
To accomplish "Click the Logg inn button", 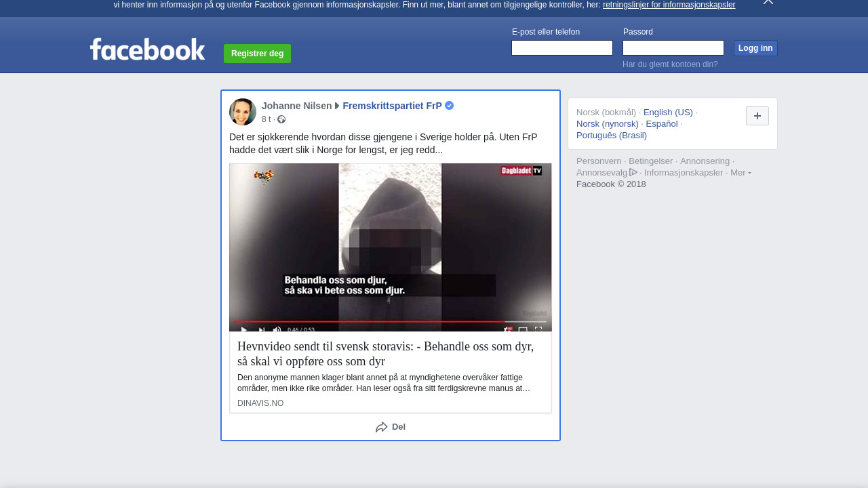I will (x=755, y=48).
